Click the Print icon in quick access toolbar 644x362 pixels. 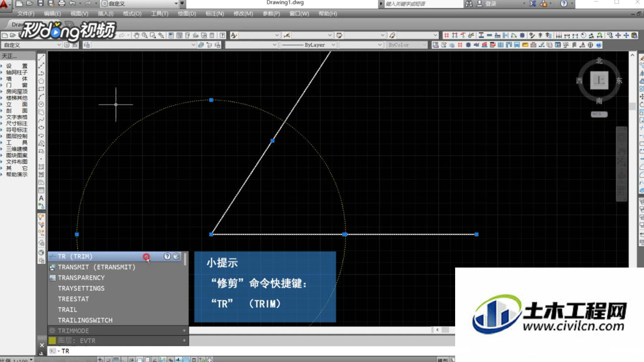point(62,3)
